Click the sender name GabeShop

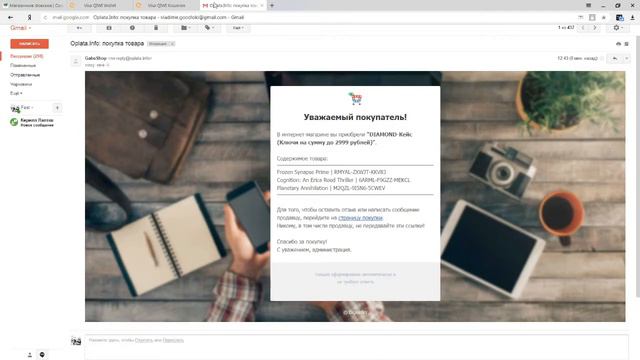click(x=96, y=58)
